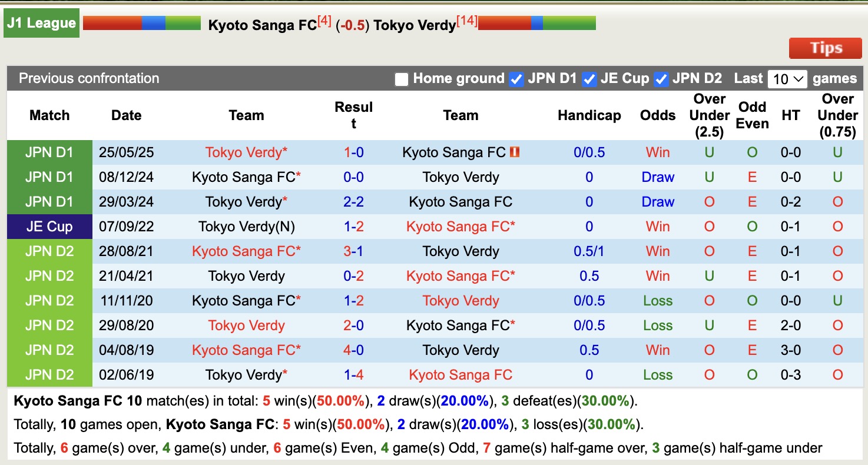The height and width of the screenshot is (465, 868).
Task: Click the Tips button
Action: [x=825, y=48]
